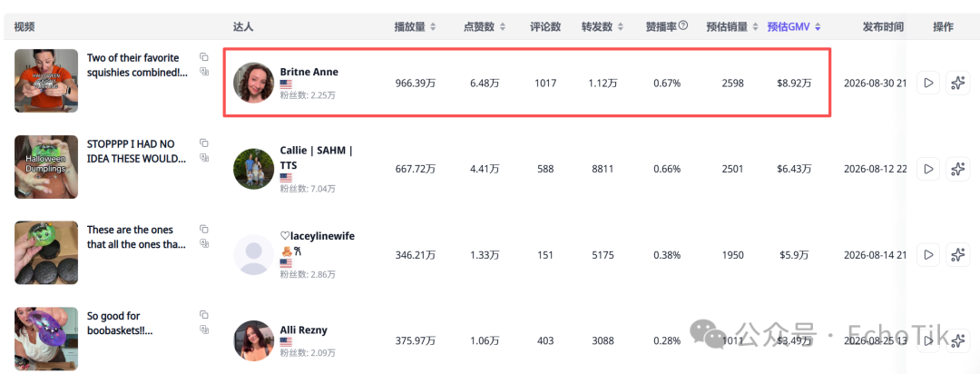The image size is (980, 374).
Task: Select the $6.43万 GMV value
Action: (x=794, y=169)
